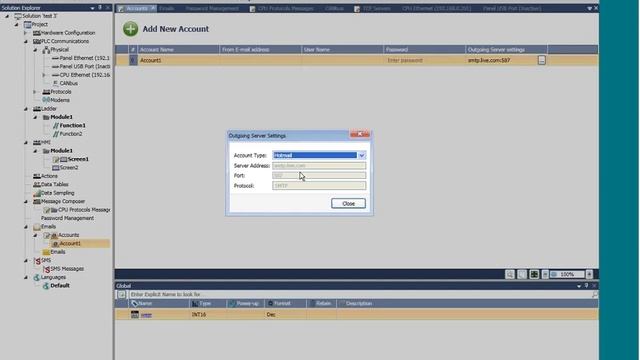Select Panel Ethernet in the tree
This screenshot has height=360, width=640.
(x=84, y=58)
